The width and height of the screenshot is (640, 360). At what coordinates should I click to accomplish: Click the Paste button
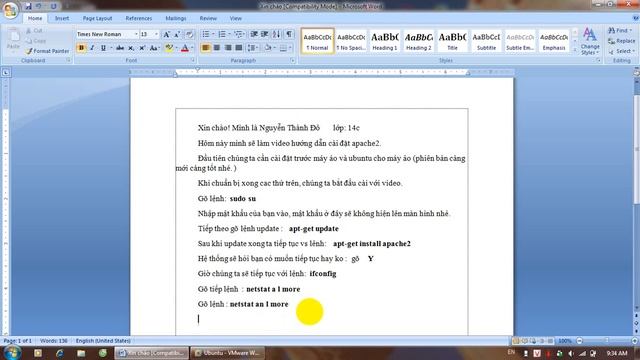click(13, 40)
